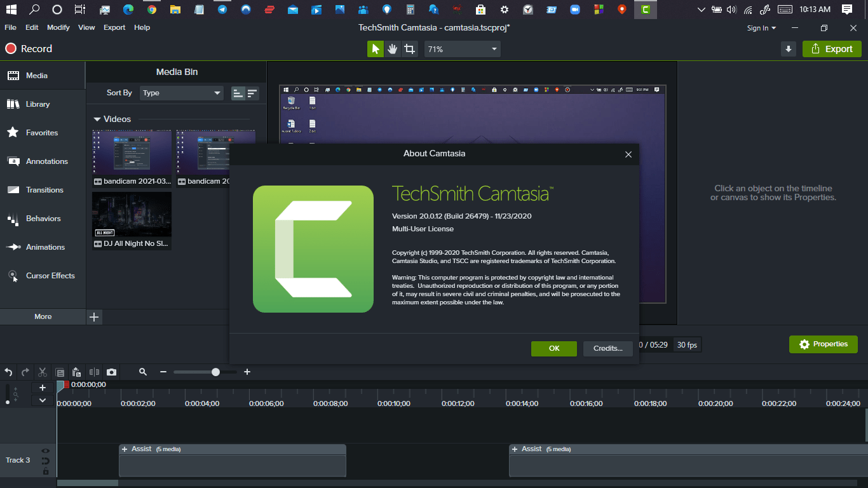This screenshot has width=868, height=488.
Task: Expand the More tools list
Action: pos(43,316)
